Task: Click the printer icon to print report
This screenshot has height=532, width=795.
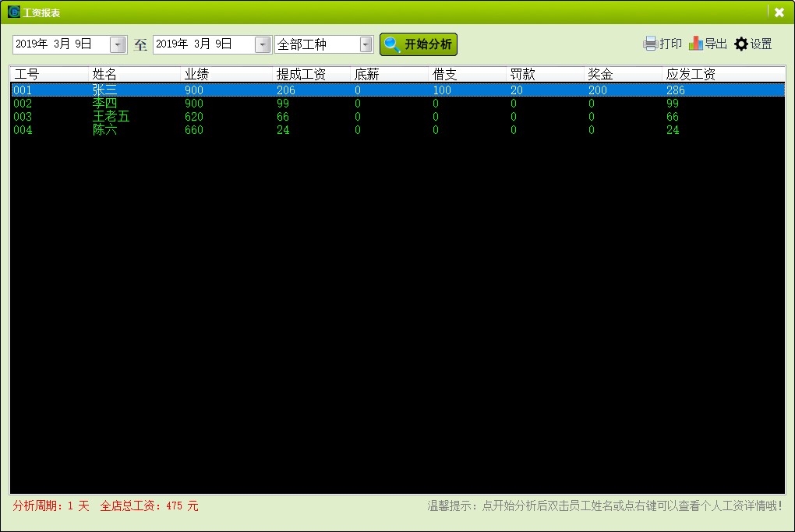Action: point(650,44)
